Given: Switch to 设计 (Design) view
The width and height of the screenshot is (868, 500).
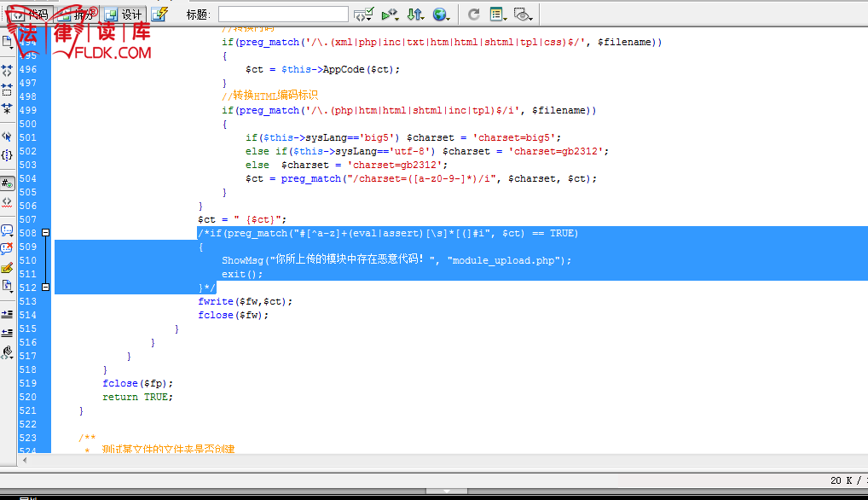Looking at the screenshot, I should point(124,15).
